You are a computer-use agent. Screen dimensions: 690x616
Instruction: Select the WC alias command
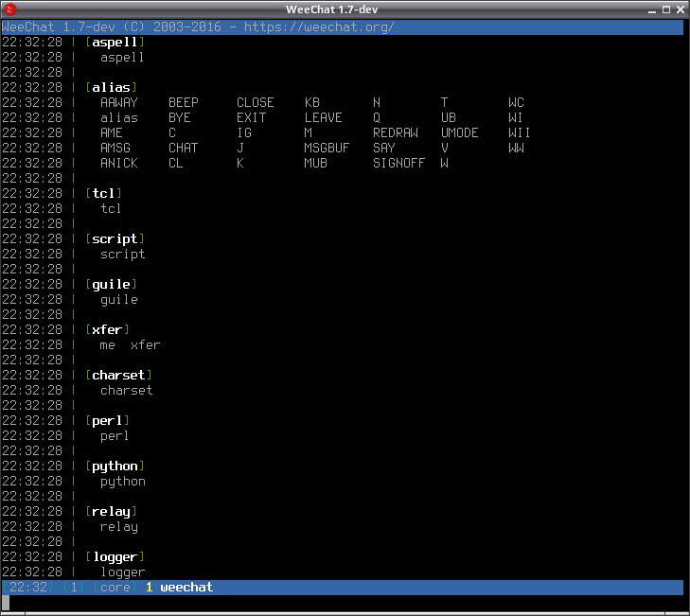516,102
